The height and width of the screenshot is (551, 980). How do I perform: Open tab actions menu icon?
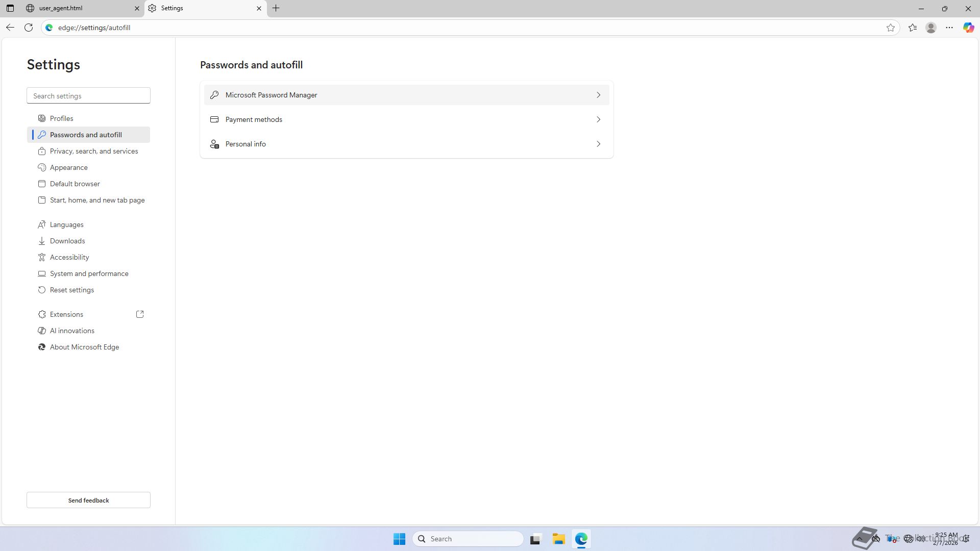tap(10, 8)
